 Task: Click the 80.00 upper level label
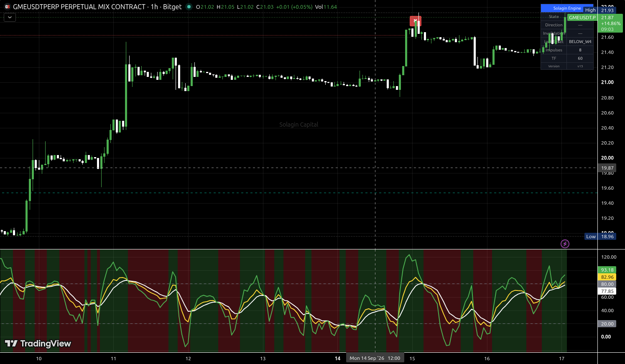click(607, 284)
